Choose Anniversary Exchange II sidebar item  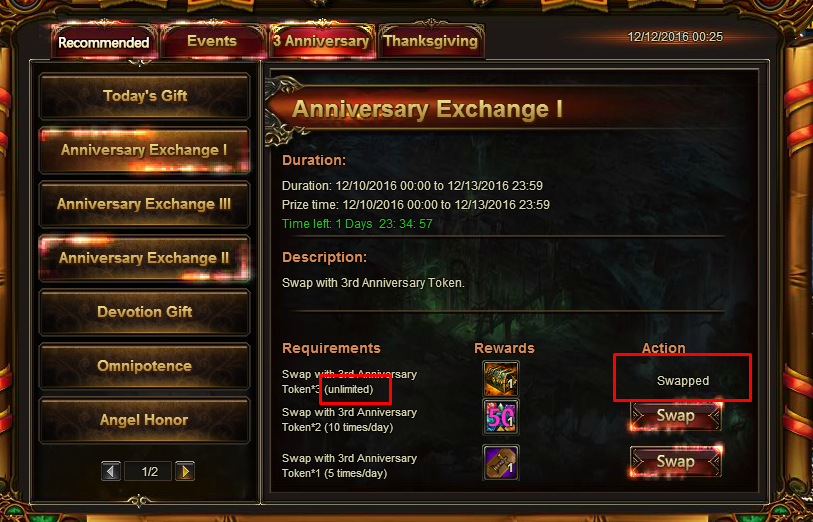coord(145,258)
